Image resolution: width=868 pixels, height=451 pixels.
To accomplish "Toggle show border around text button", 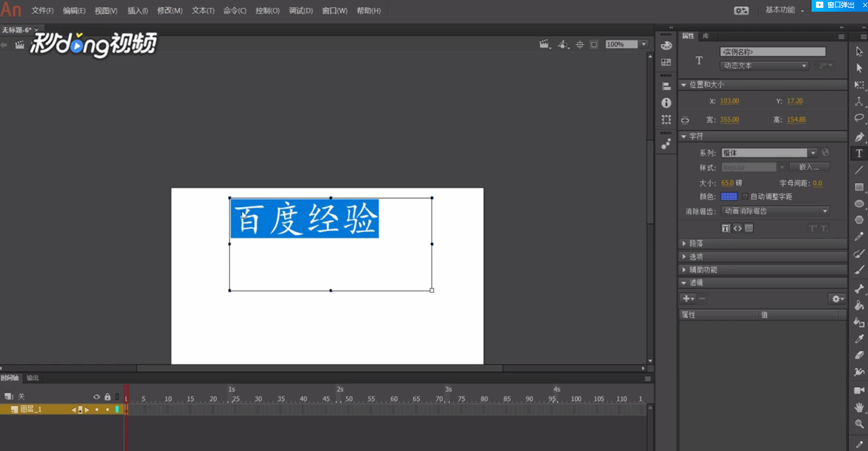I will tap(749, 228).
